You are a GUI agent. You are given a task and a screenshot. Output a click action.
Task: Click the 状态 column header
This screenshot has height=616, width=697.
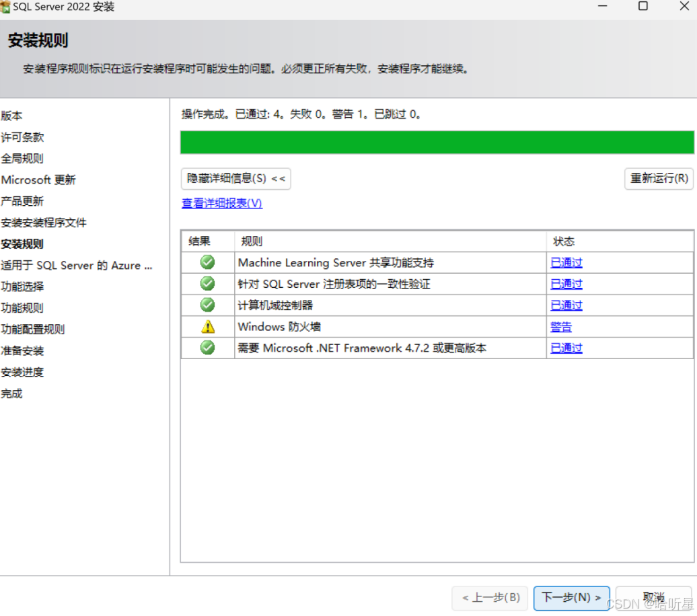620,241
